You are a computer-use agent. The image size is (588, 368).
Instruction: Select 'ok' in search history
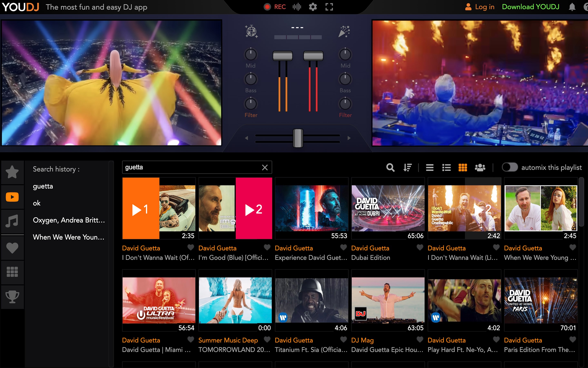point(37,203)
